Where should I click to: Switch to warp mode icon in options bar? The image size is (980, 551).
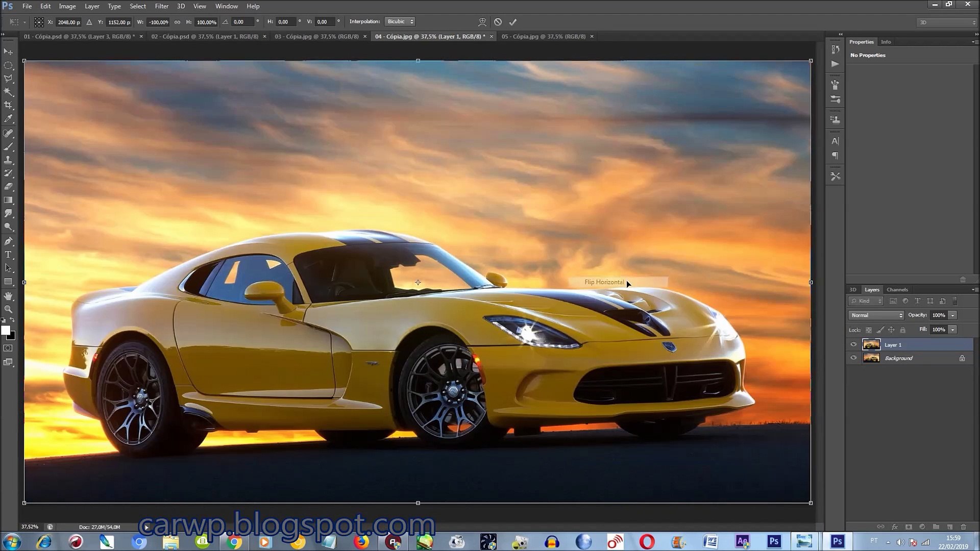(482, 22)
